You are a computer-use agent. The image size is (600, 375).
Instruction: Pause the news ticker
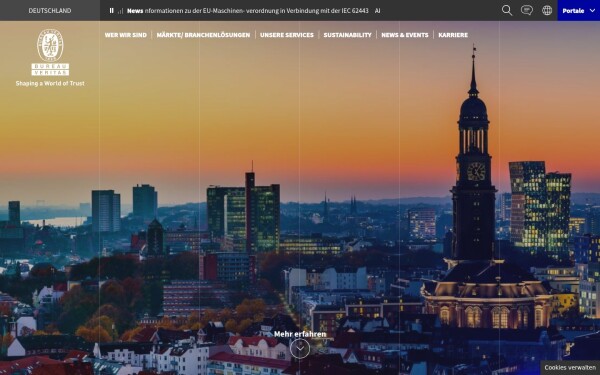coord(111,11)
